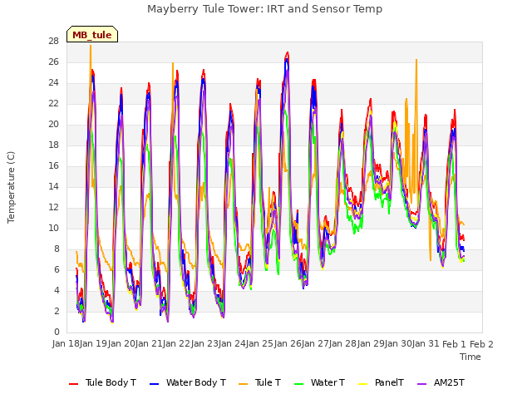The image size is (532, 399).
Task: Click the 2 y-axis tick label
Action: coord(57,311)
